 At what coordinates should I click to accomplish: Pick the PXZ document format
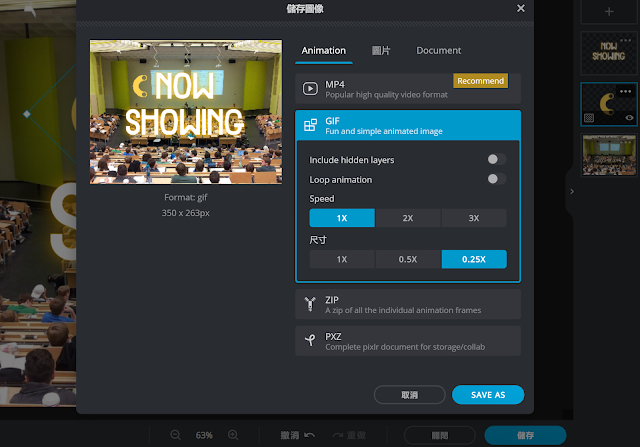(x=408, y=340)
